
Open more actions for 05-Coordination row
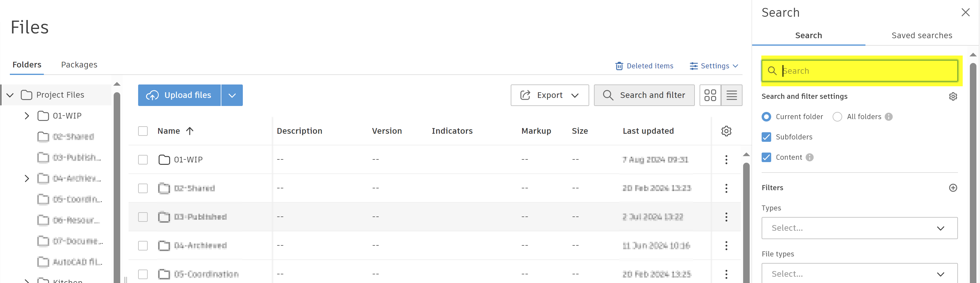726,274
